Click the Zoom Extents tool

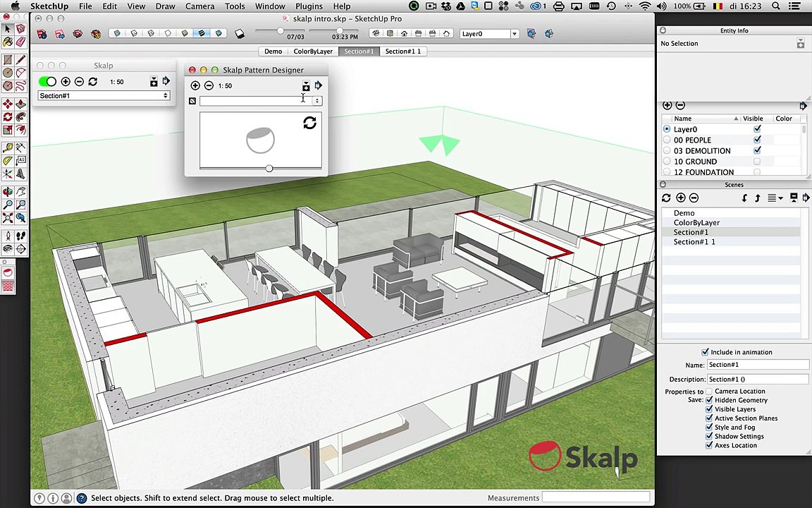click(7, 218)
